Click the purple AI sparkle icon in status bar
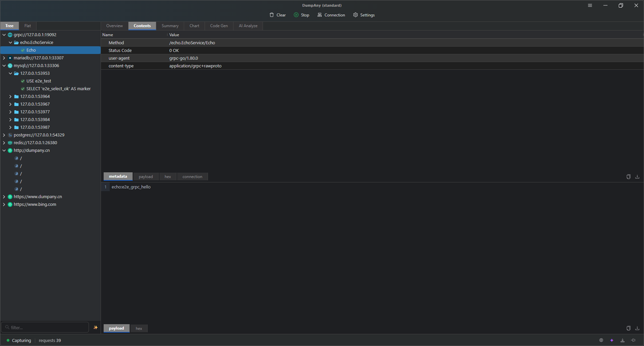 [612, 340]
